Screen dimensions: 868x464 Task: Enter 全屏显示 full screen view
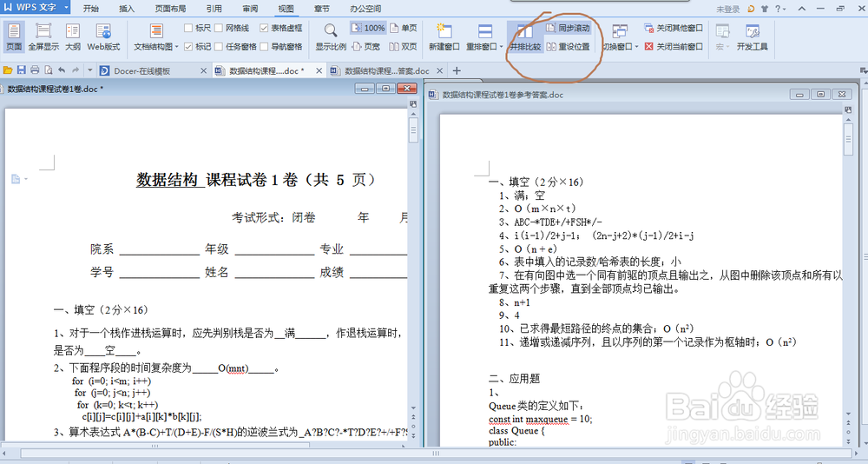[43, 36]
